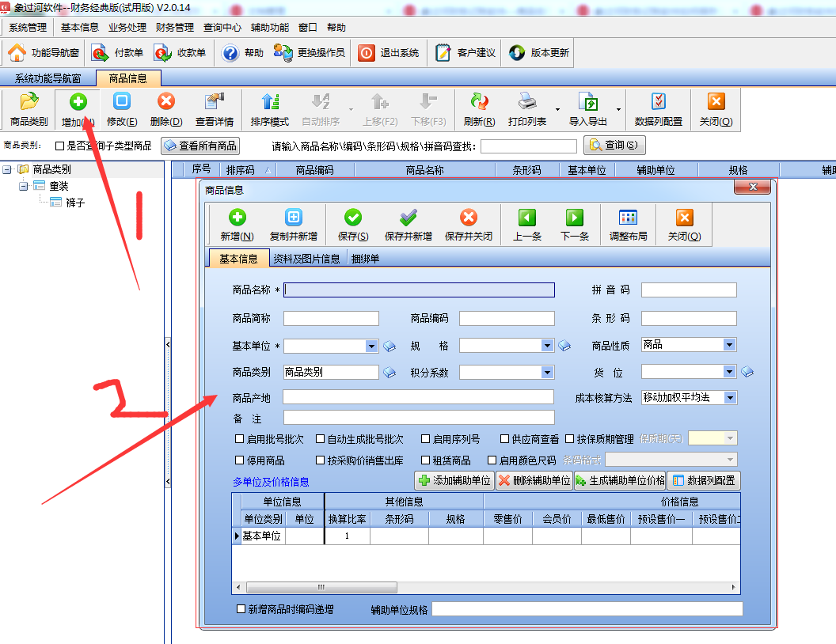The height and width of the screenshot is (644, 836).
Task: Open the 成本核算方法 dropdown
Action: (x=731, y=397)
